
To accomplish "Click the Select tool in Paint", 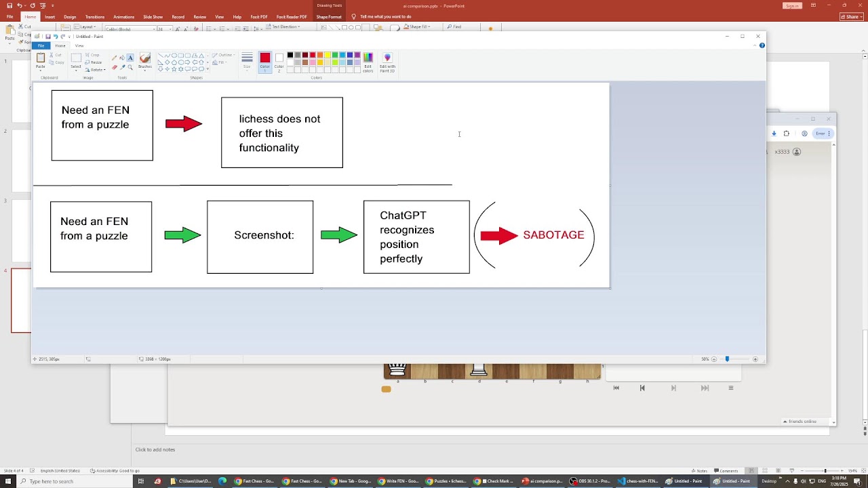I will (x=76, y=61).
